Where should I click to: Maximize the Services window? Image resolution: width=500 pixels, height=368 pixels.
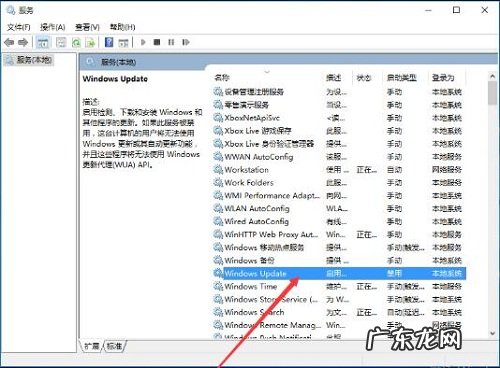coord(456,10)
